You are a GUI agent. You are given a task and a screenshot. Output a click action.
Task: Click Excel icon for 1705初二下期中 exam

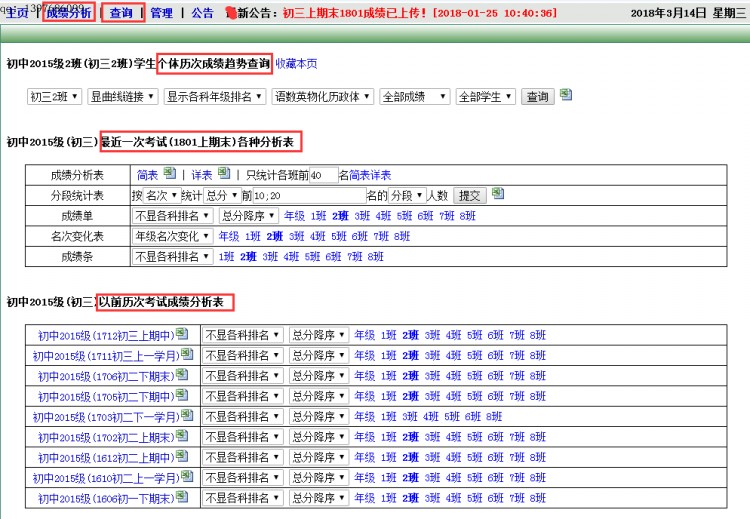click(182, 395)
